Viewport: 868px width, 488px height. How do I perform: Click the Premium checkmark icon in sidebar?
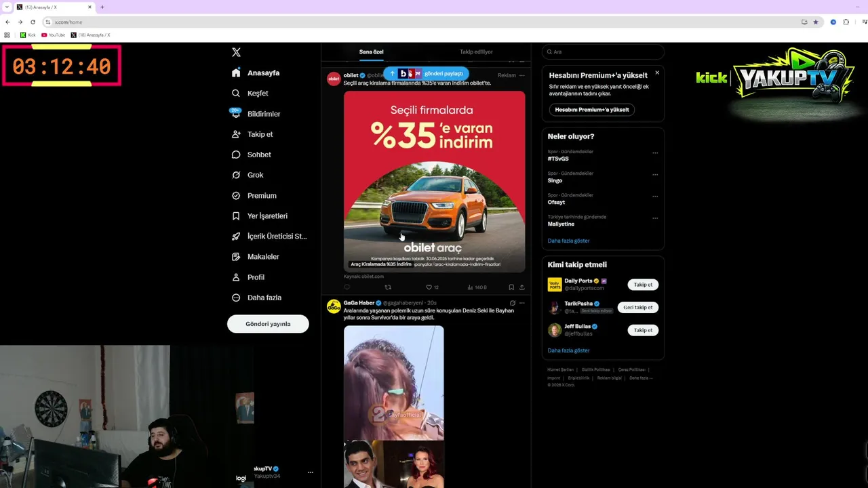[x=236, y=195]
